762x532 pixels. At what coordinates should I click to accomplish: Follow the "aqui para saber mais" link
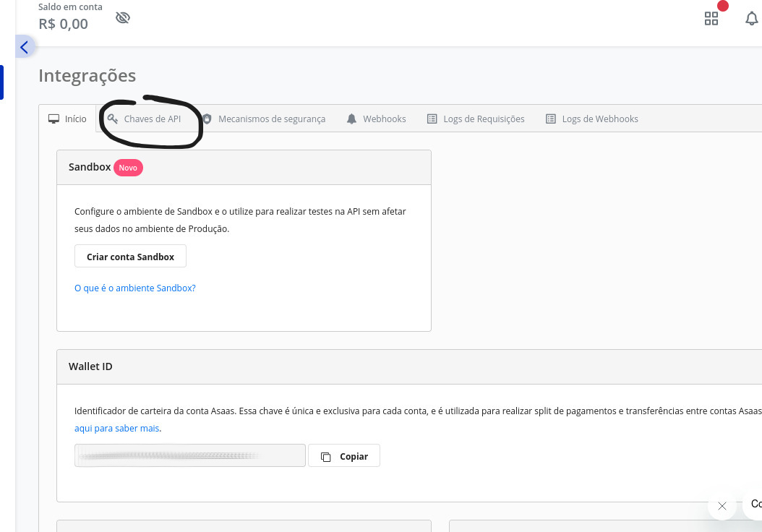[116, 428]
